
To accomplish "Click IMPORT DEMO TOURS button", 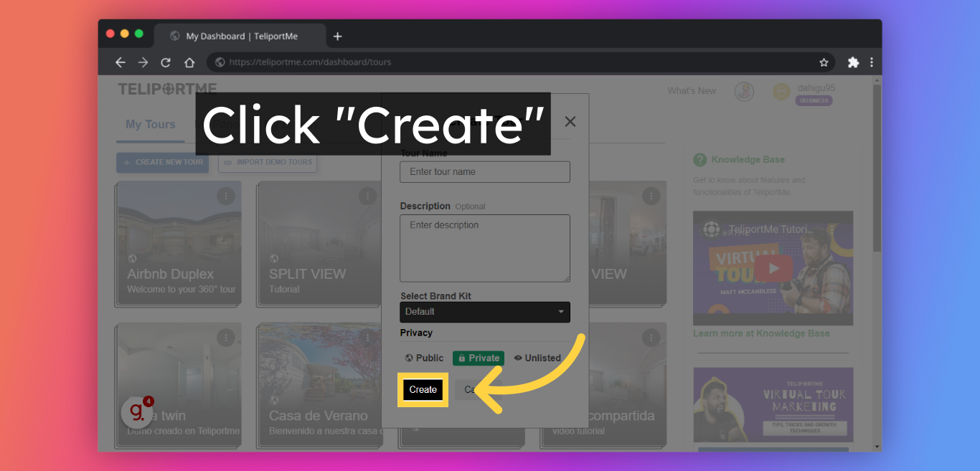I will coord(268,162).
